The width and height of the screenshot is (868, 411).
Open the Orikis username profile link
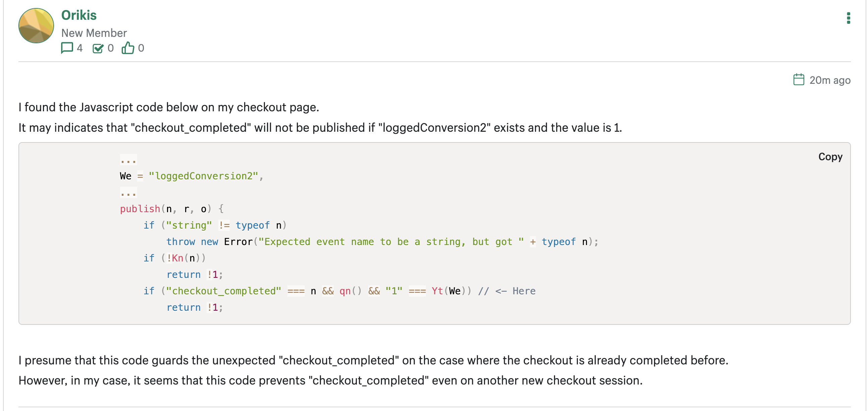coord(79,15)
